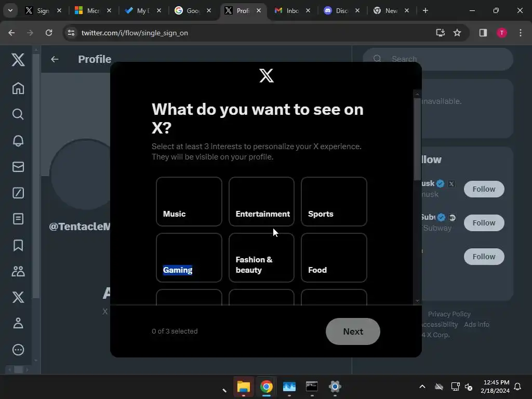This screenshot has height=399, width=532.
Task: Open a new browser tab
Action: pyautogui.click(x=425, y=10)
